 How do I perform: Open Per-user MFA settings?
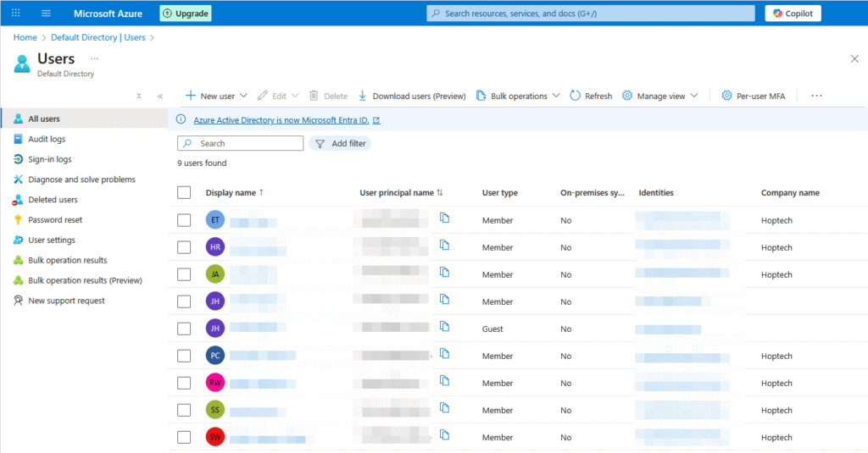coord(753,97)
